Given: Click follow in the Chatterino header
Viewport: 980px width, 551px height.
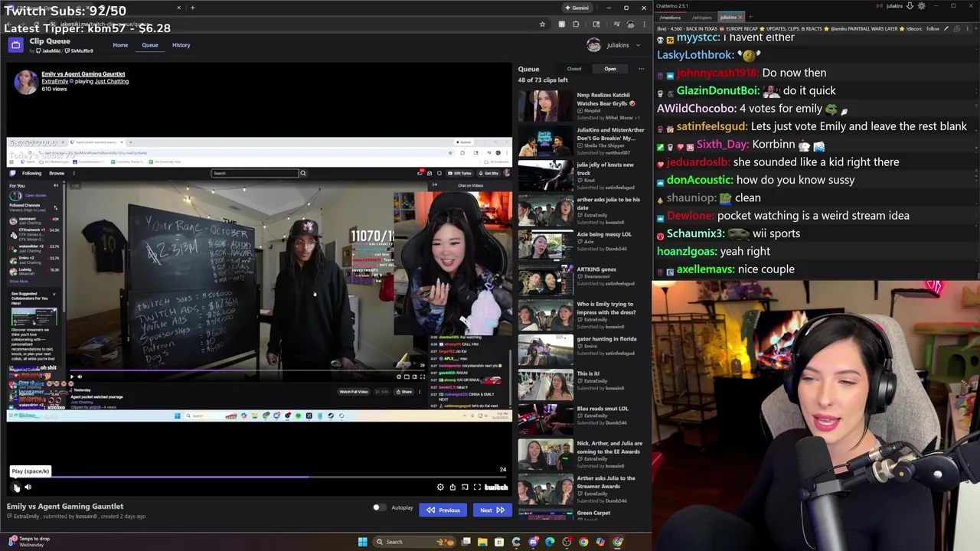Looking at the screenshot, I should pyautogui.click(x=933, y=28).
